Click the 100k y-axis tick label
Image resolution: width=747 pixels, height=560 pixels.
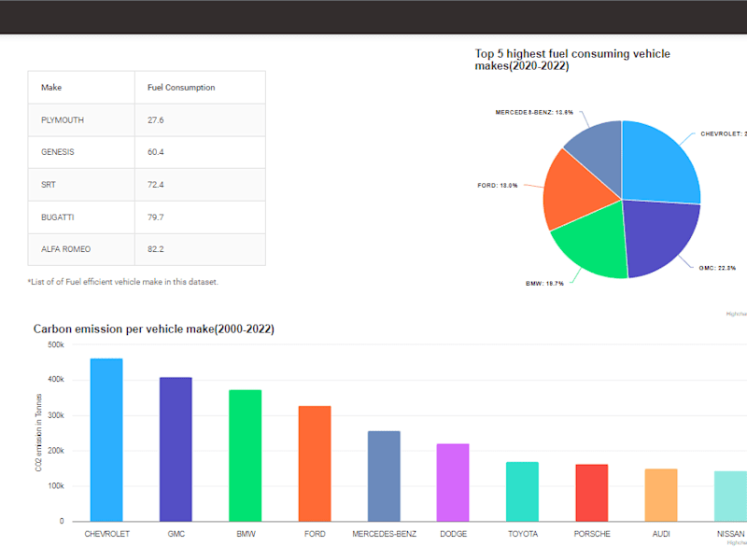[x=56, y=485]
